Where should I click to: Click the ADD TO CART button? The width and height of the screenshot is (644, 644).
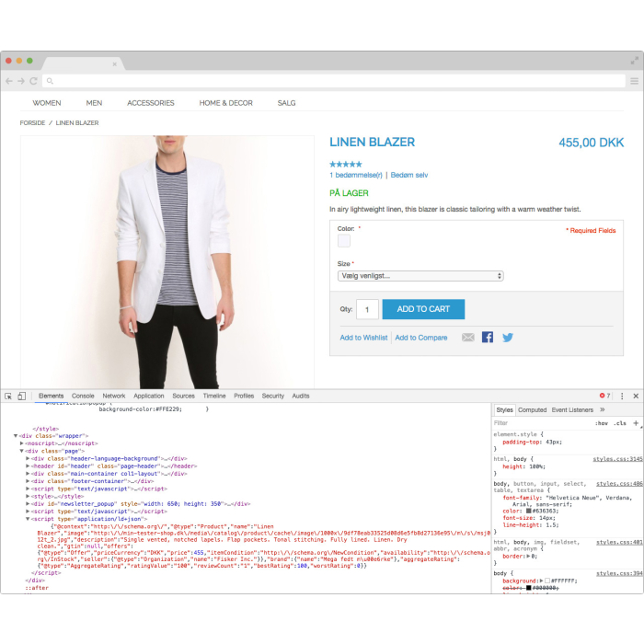click(423, 309)
